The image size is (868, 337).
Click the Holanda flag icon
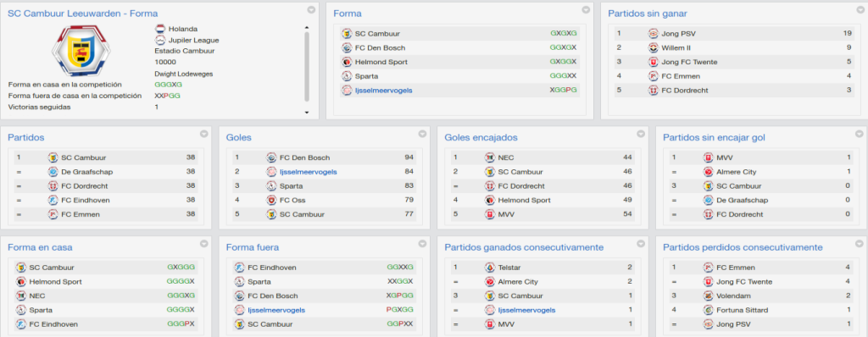point(160,29)
